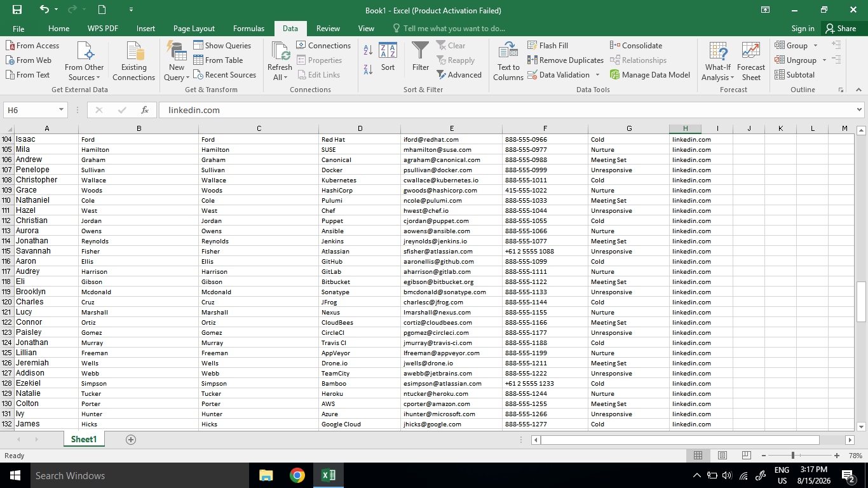
Task: Select column H header
Action: pyautogui.click(x=685, y=128)
